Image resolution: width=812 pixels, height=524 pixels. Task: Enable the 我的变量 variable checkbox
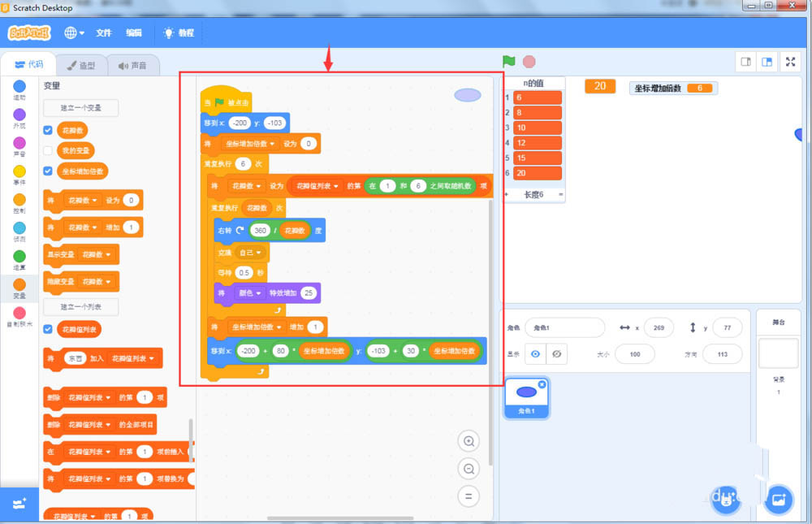point(48,150)
